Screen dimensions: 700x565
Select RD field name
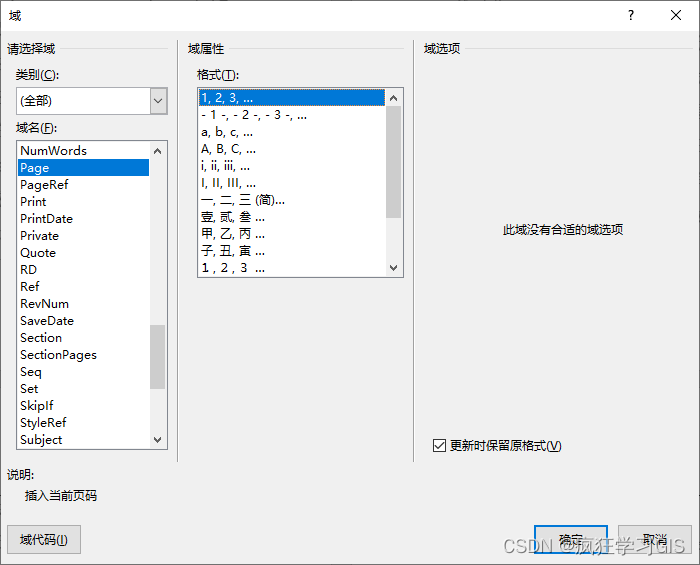click(x=83, y=270)
